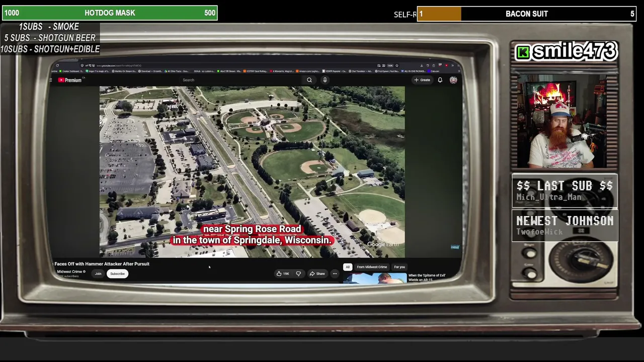Start voice search with the microphone
This screenshot has height=362, width=644.
325,80
